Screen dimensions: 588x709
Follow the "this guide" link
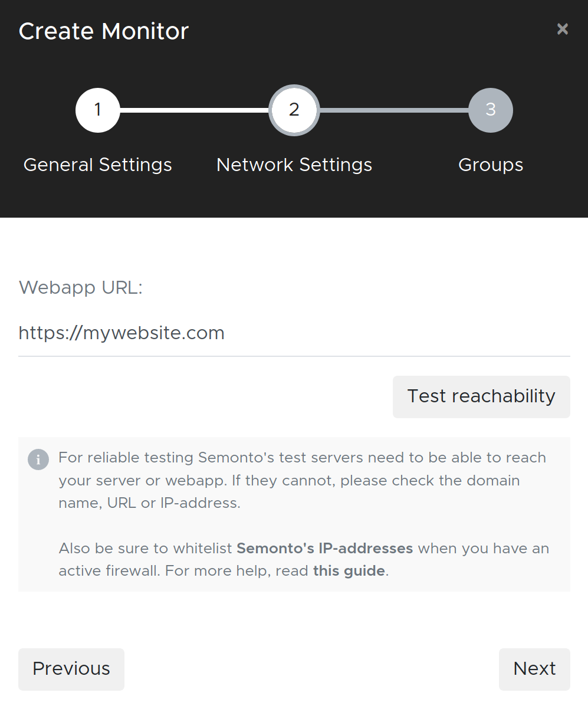point(349,571)
